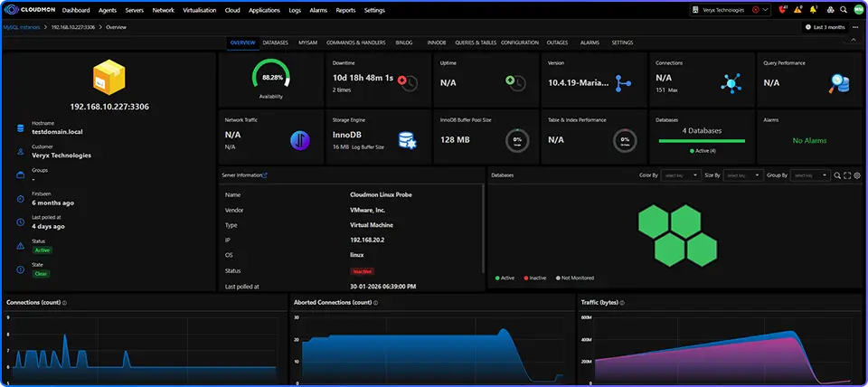Switch to the QUERIES & TABLES tab
Image resolution: width=868 pixels, height=387 pixels.
point(476,42)
